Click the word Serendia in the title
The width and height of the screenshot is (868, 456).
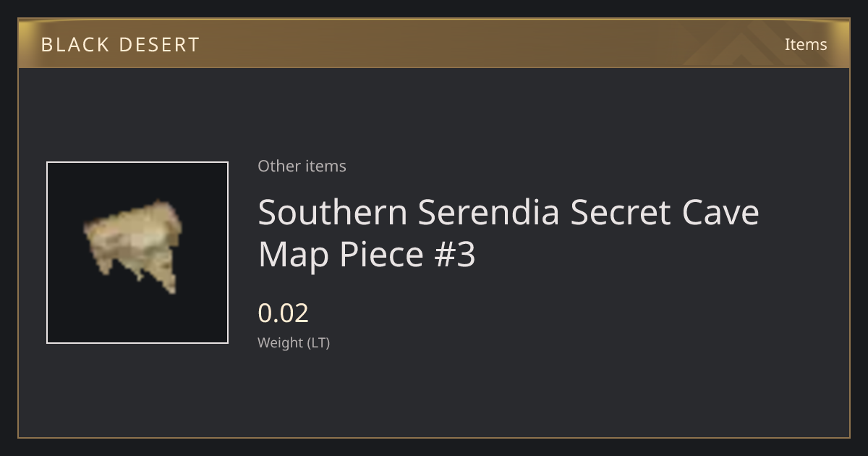(x=489, y=212)
